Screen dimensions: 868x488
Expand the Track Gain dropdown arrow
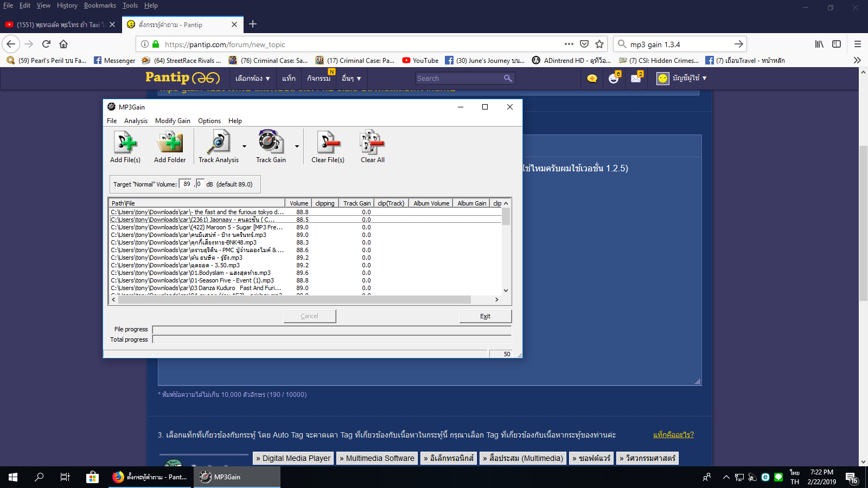click(297, 146)
